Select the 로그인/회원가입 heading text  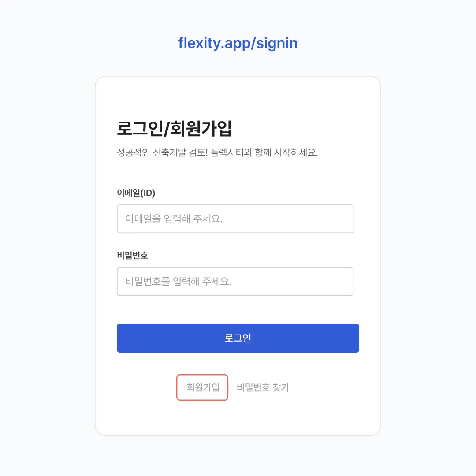174,128
